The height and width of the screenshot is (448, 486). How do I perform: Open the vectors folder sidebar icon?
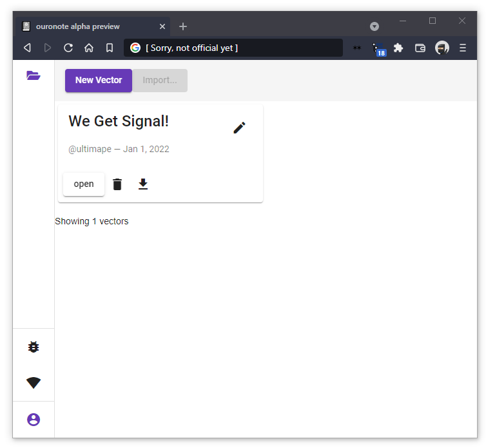33,75
